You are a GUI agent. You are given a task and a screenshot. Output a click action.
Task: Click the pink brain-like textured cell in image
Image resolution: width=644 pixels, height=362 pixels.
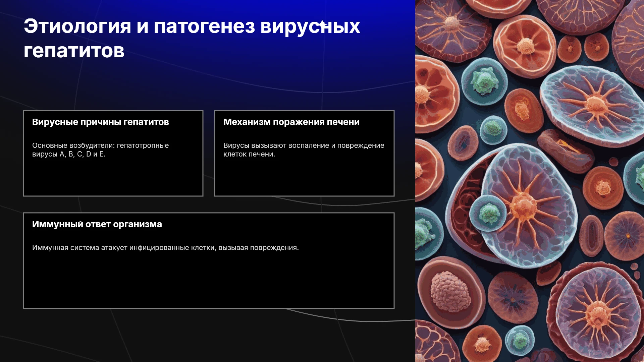point(450,291)
